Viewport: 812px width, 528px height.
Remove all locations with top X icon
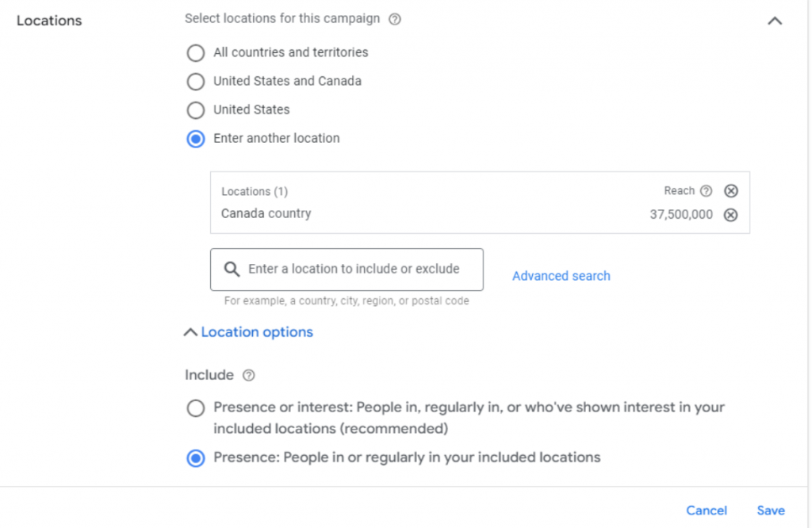(731, 191)
